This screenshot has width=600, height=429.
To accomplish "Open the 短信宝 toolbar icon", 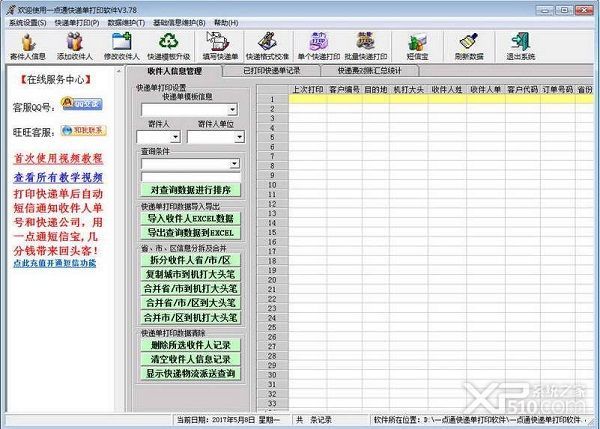I will point(417,46).
